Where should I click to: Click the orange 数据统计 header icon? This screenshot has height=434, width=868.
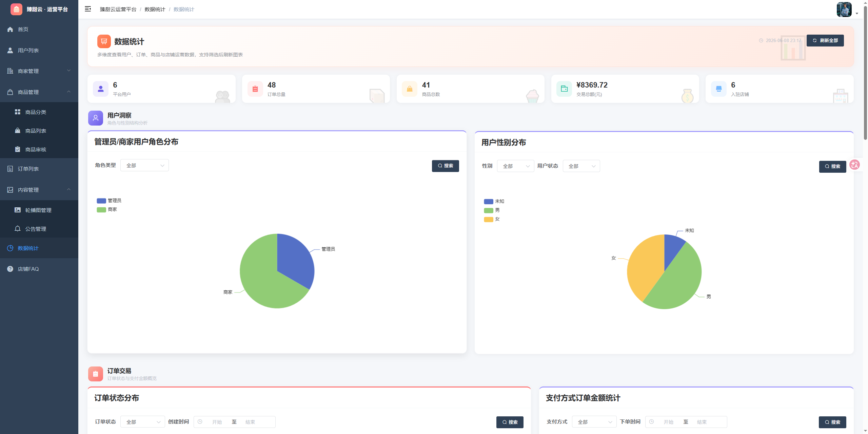click(104, 41)
